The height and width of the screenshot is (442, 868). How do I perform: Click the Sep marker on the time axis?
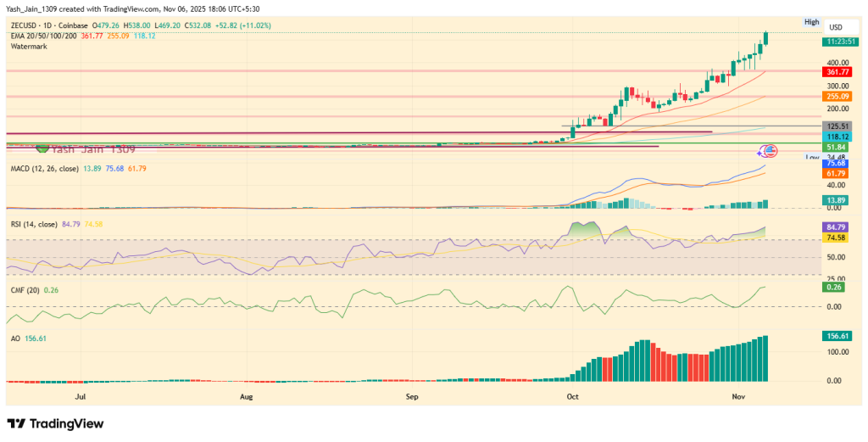pos(412,396)
